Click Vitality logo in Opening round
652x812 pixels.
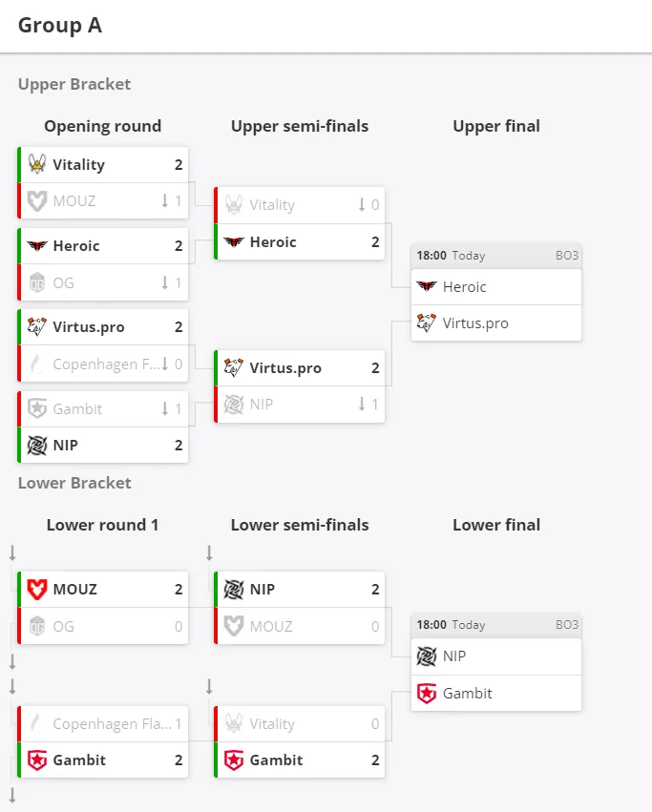tap(37, 164)
